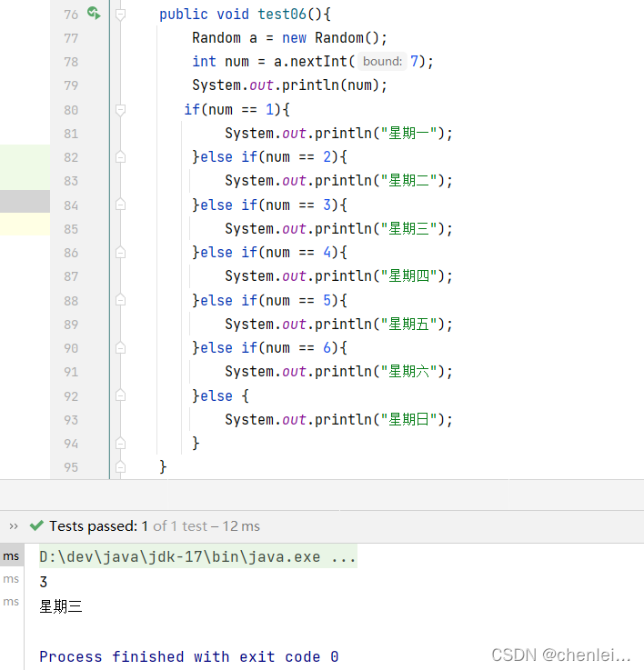Click the string "星期三" in the code editor

click(408, 228)
